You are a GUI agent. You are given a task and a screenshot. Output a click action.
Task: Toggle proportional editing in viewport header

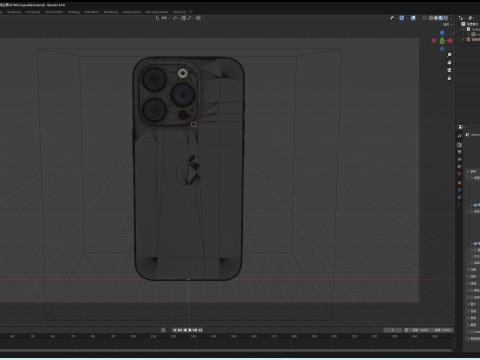tap(198, 18)
